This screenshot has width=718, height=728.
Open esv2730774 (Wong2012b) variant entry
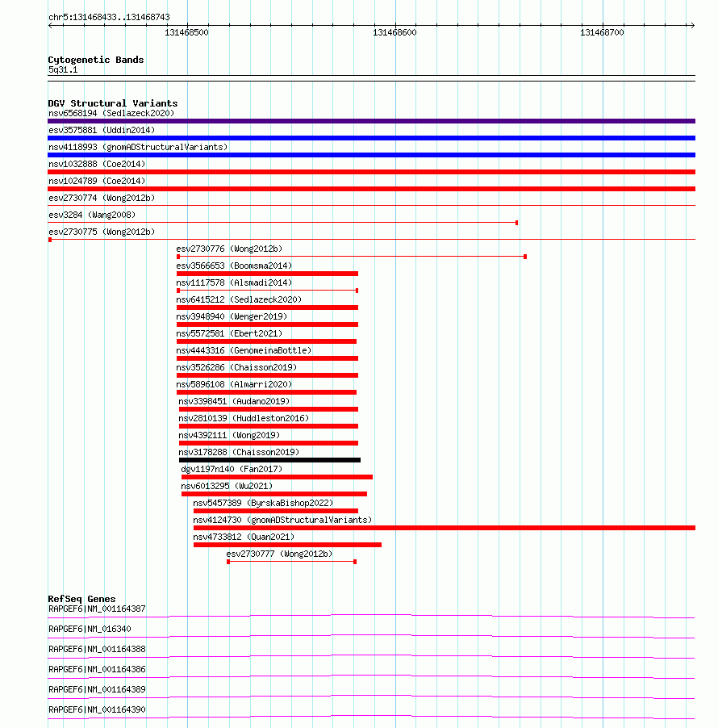tap(102, 198)
